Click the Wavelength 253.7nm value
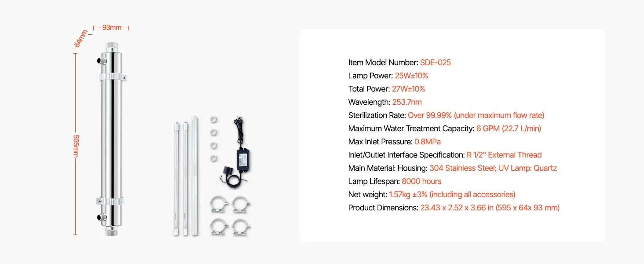 click(407, 102)
